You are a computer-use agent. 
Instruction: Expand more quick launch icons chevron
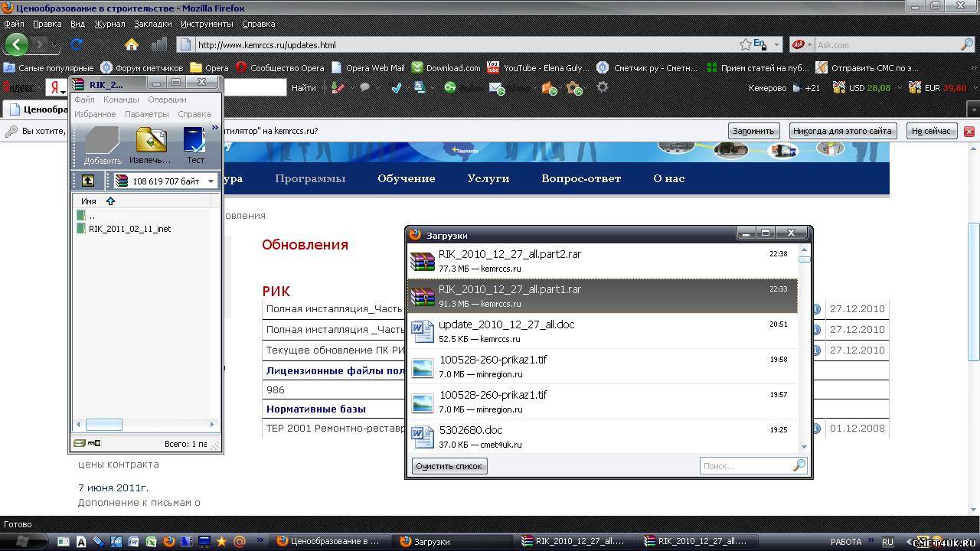click(x=260, y=540)
